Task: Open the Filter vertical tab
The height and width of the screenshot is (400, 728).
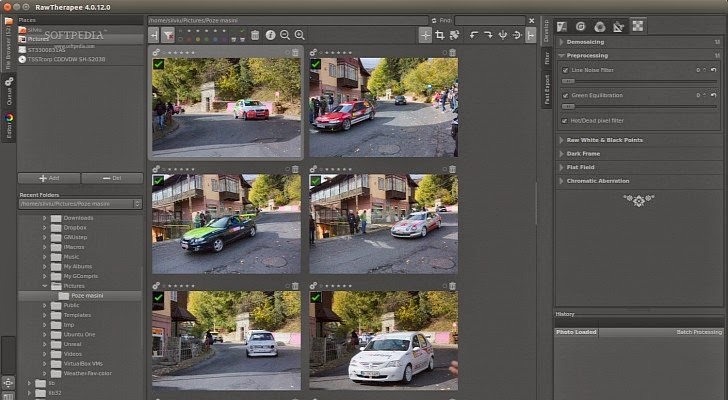Action: (x=546, y=58)
